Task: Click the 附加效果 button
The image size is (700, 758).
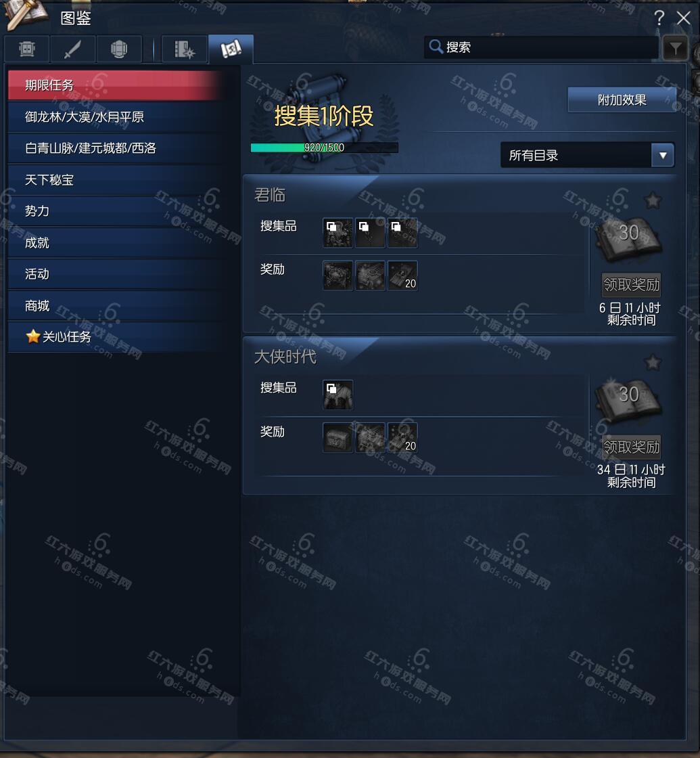Action: pos(622,100)
